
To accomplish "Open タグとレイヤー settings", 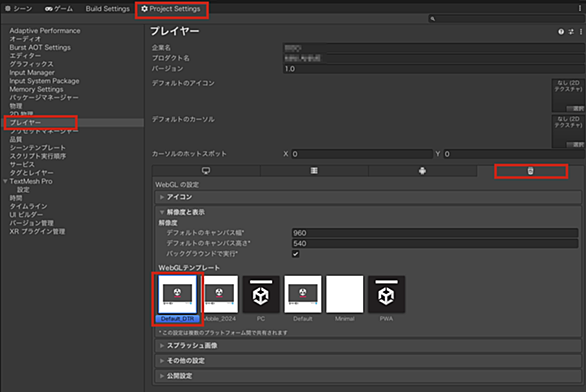I will pyautogui.click(x=31, y=173).
